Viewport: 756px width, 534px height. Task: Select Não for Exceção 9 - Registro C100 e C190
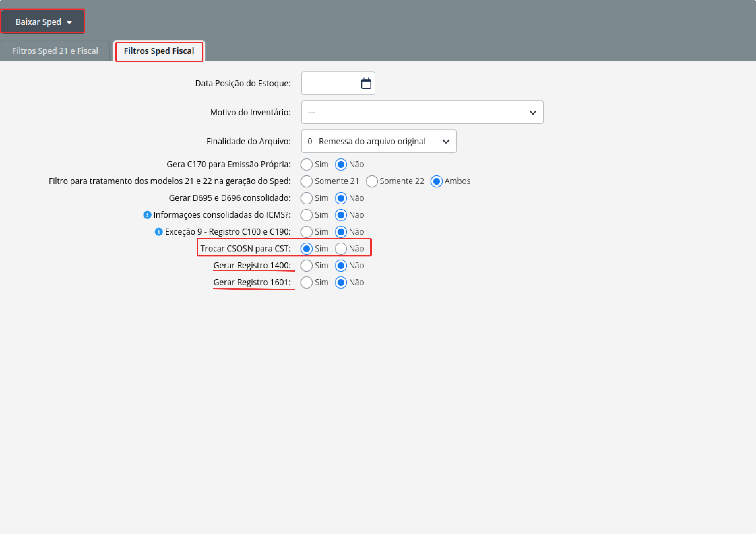pyautogui.click(x=341, y=232)
